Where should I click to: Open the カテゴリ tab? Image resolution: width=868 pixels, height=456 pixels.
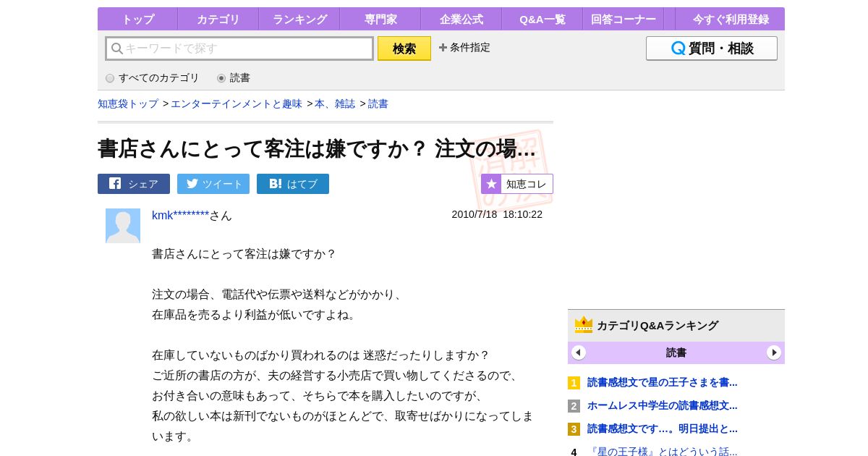[218, 19]
